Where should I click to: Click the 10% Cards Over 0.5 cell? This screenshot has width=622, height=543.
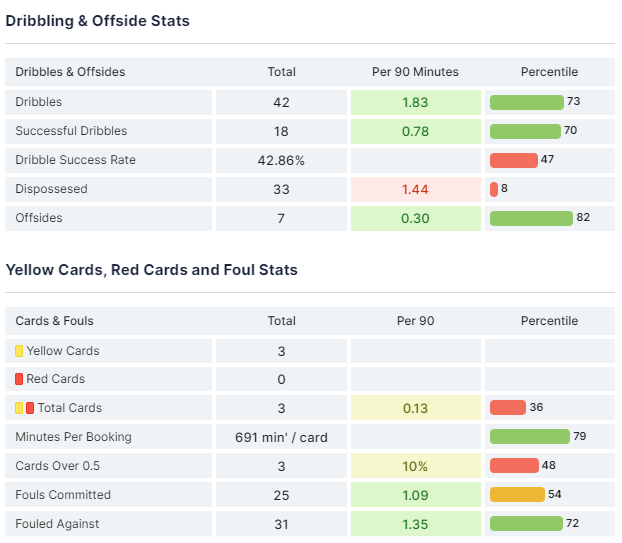point(415,466)
